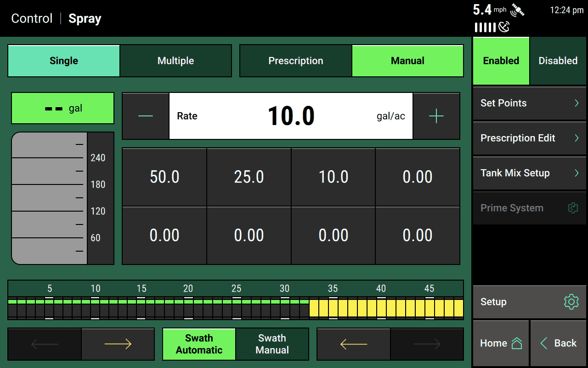
Task: Switch to Swath Manual mode
Action: coord(272,344)
